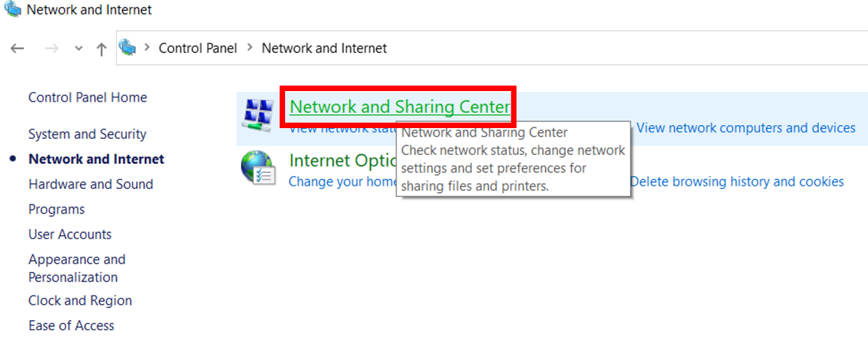
Task: Click Control Panel in the breadcrumb
Action: (x=198, y=48)
